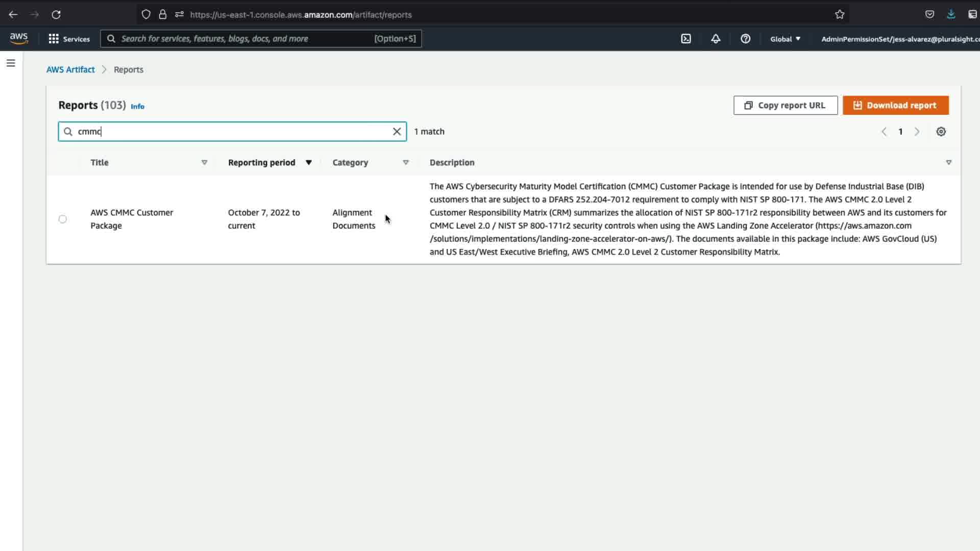This screenshot has width=980, height=551.
Task: Click the Download report button
Action: [895, 106]
